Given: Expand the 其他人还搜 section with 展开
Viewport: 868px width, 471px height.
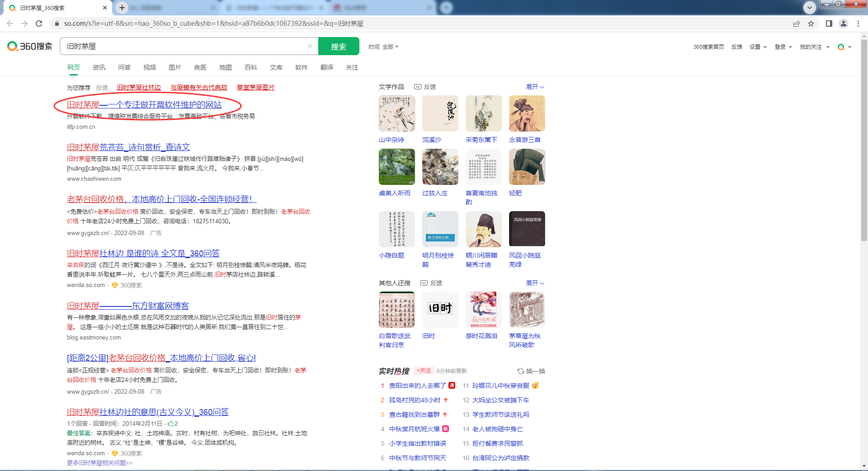Looking at the screenshot, I should point(535,283).
